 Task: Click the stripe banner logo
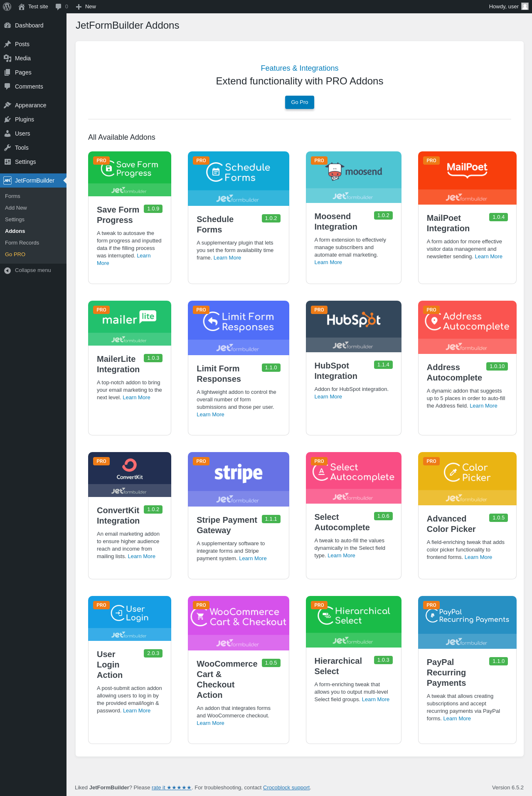point(239,473)
